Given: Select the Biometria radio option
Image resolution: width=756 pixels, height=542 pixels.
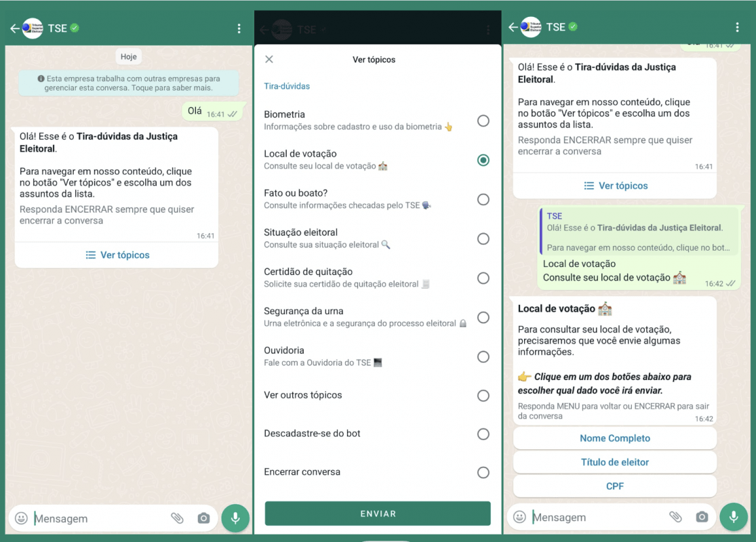Looking at the screenshot, I should coord(483,121).
